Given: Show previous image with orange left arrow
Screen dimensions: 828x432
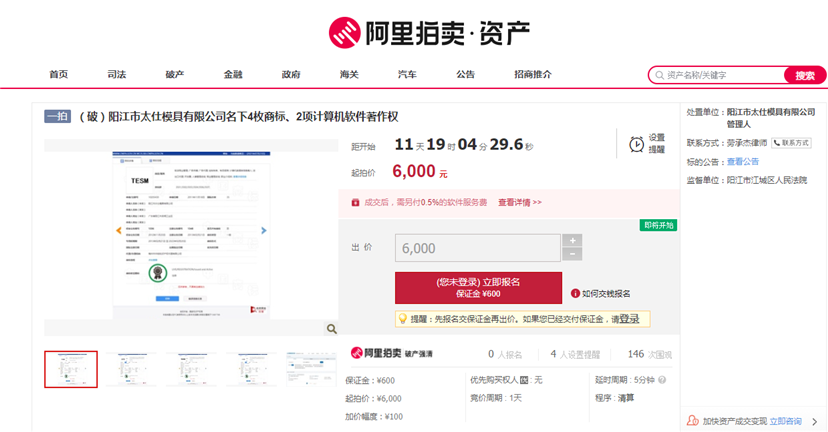Looking at the screenshot, I should click(119, 230).
